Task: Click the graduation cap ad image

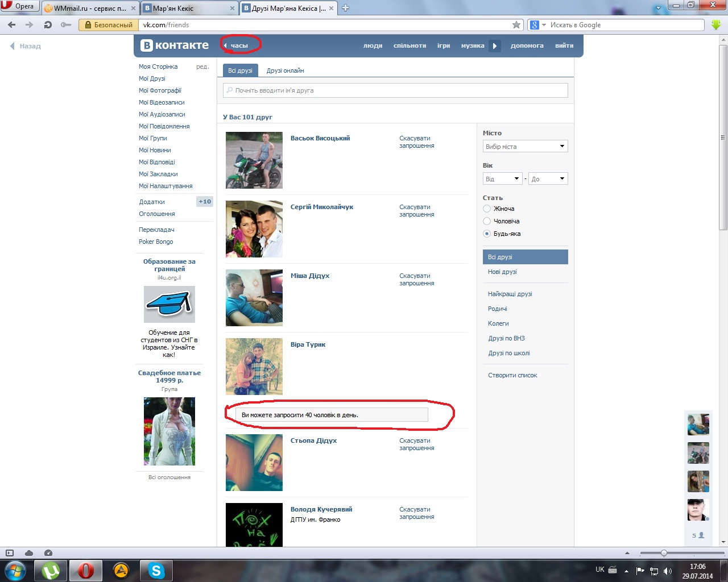Action: 169,304
